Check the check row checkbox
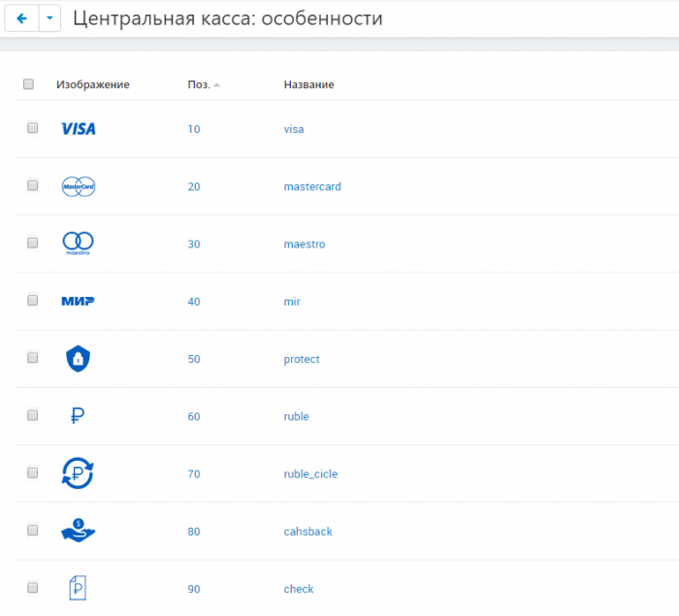Viewport: 679px width, 616px height. coord(32,588)
